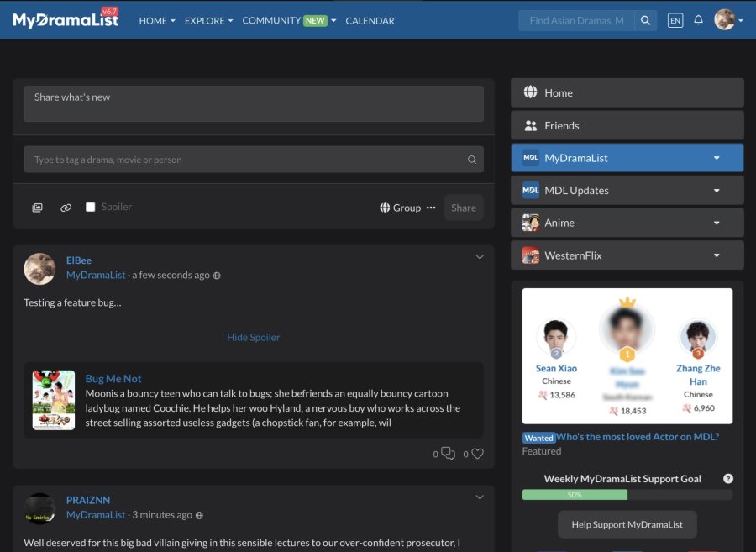The width and height of the screenshot is (756, 552).
Task: Select the MyDramaList feed
Action: coord(627,158)
